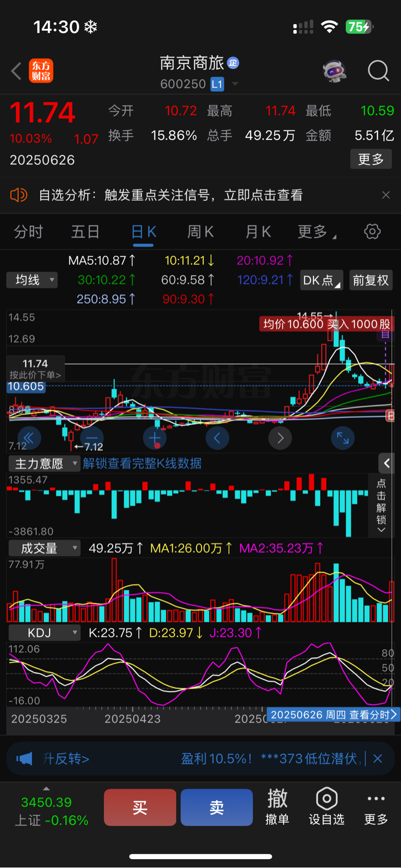Image resolution: width=401 pixels, height=868 pixels.
Task: Open chart settings gear icon
Action: point(372,232)
